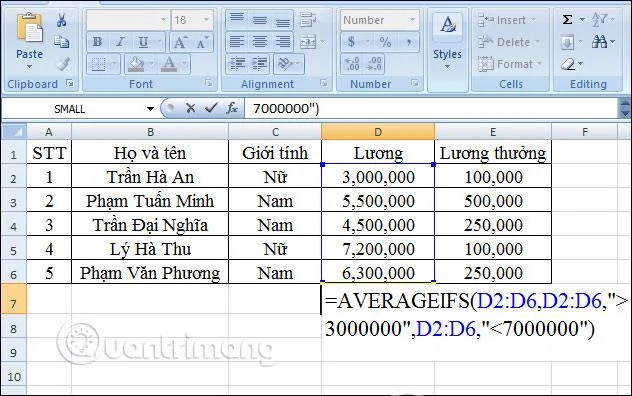Apply the Comma Style
Screen dimensions: 632x396
pos(409,42)
